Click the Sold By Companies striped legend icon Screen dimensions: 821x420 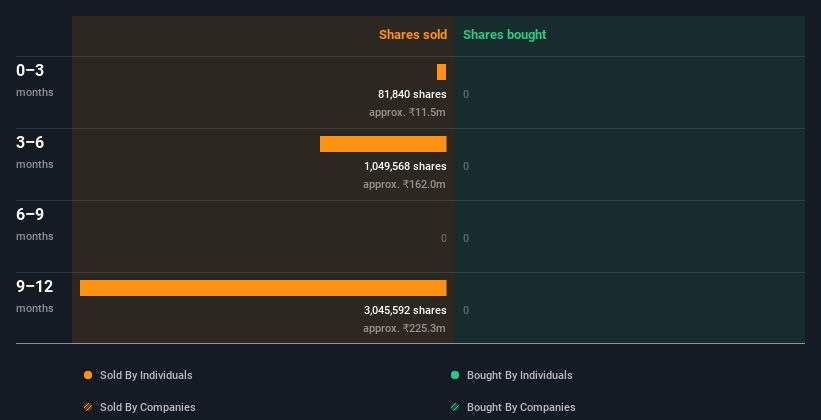[x=88, y=407]
